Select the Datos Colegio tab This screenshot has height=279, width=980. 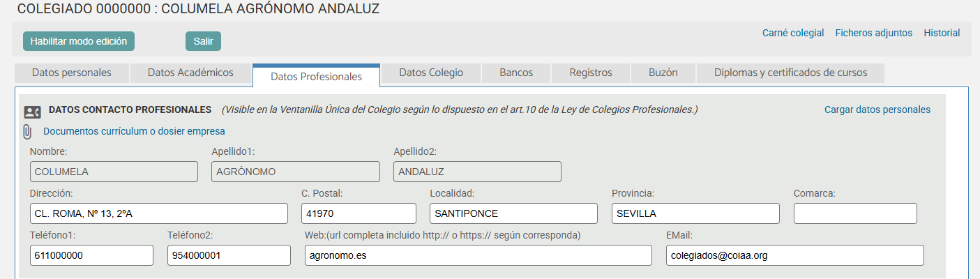pos(430,73)
